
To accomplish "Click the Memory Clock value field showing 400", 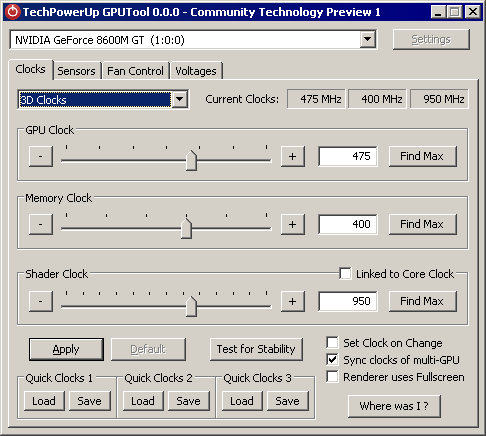I will pos(348,224).
